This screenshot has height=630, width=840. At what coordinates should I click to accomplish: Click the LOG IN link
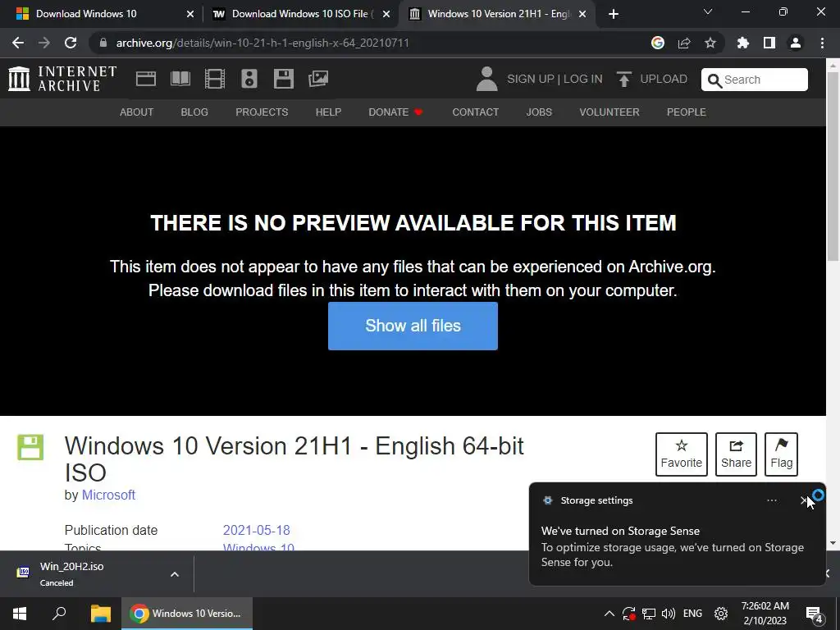[583, 79]
